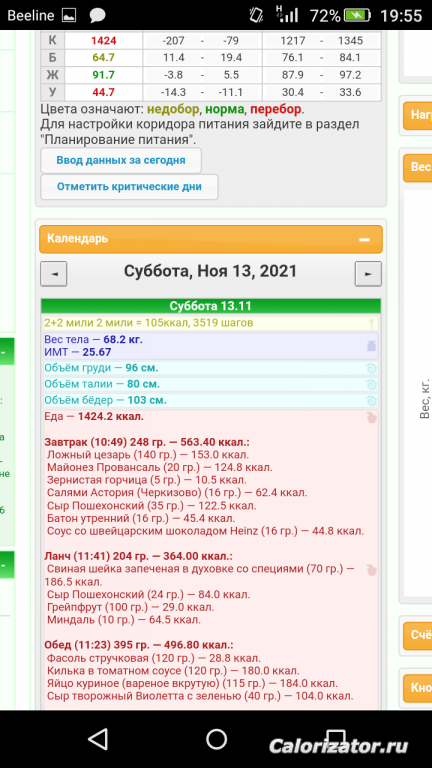Click 'Объём груди — 96 см.' entry
Screen dimensions: 432x768
click(101, 368)
